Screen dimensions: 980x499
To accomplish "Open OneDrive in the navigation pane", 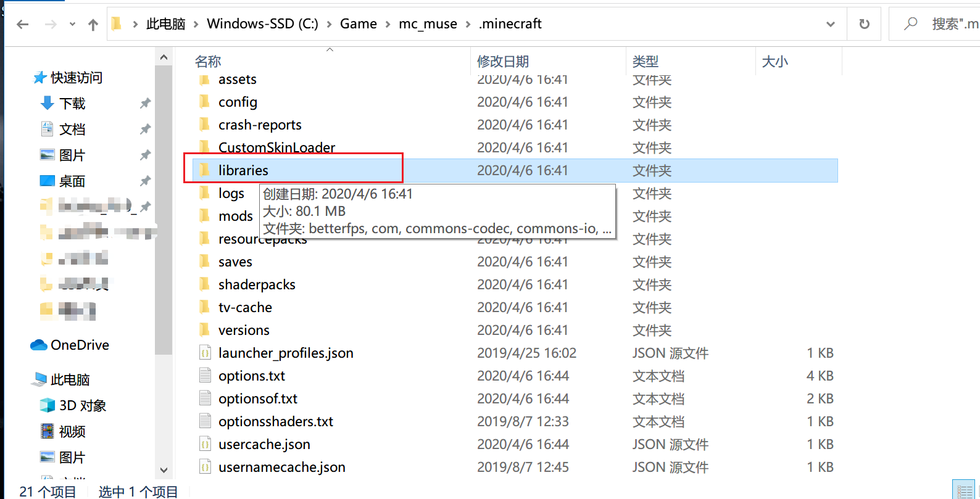I will 80,345.
